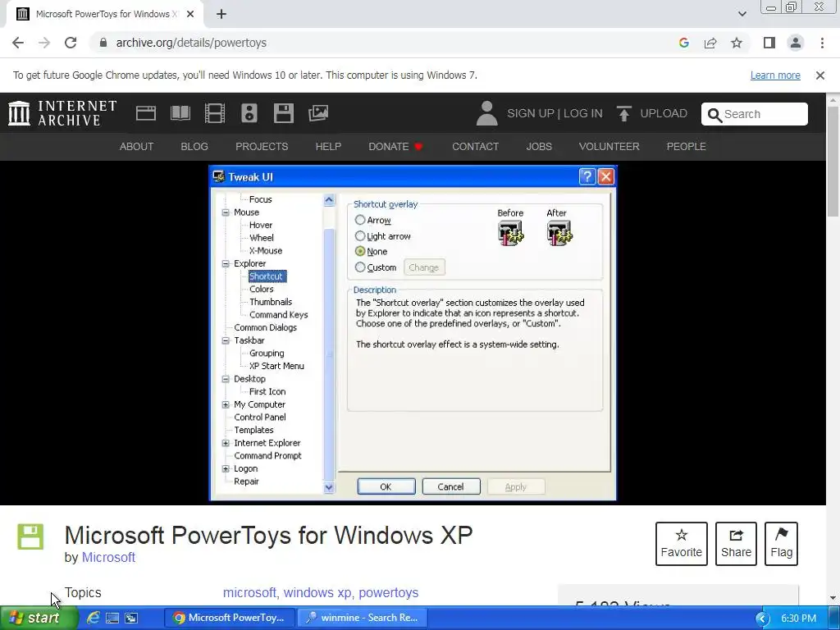Screen dimensions: 840x630
Task: Click the UPLOAD link text
Action: click(x=664, y=113)
